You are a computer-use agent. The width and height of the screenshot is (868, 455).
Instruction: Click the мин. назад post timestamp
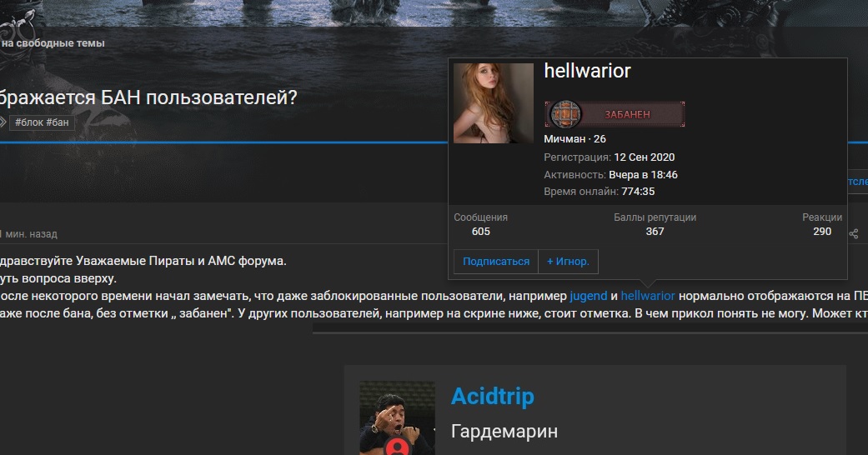coord(29,234)
